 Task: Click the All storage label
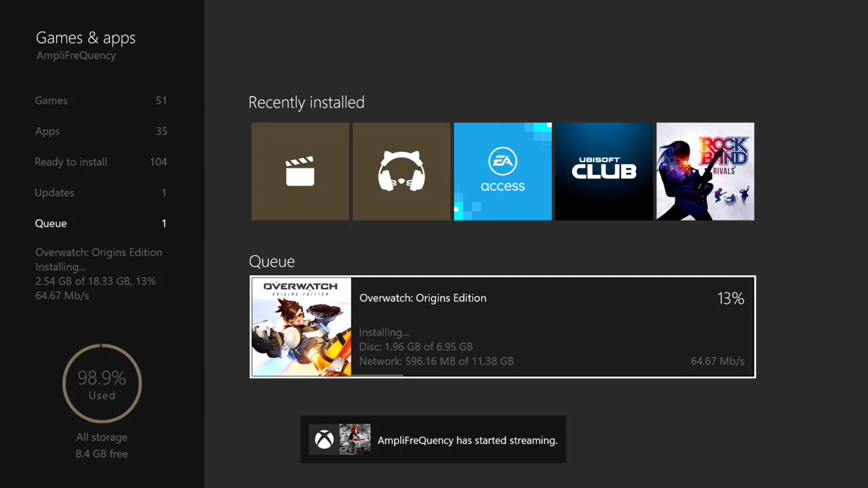pyautogui.click(x=102, y=437)
